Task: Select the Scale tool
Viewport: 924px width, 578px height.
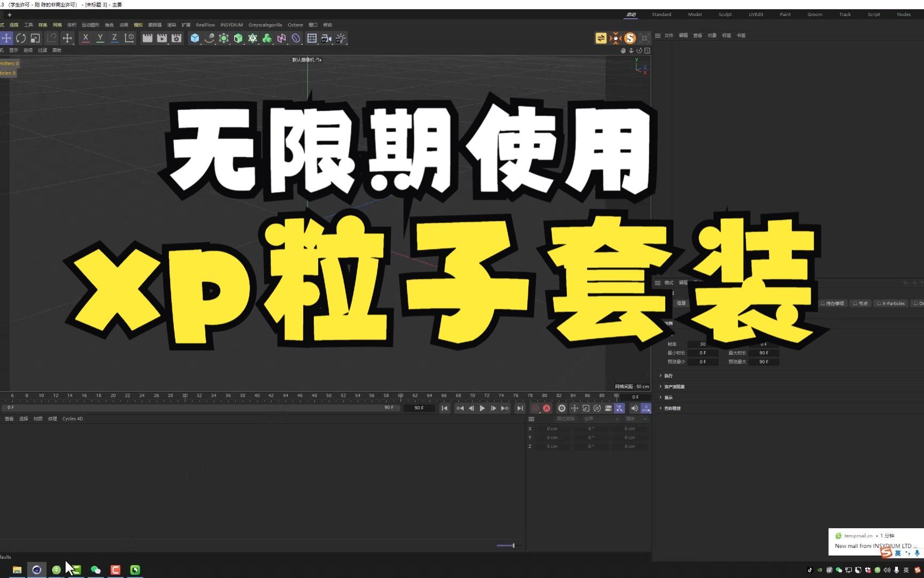Action: 35,38
